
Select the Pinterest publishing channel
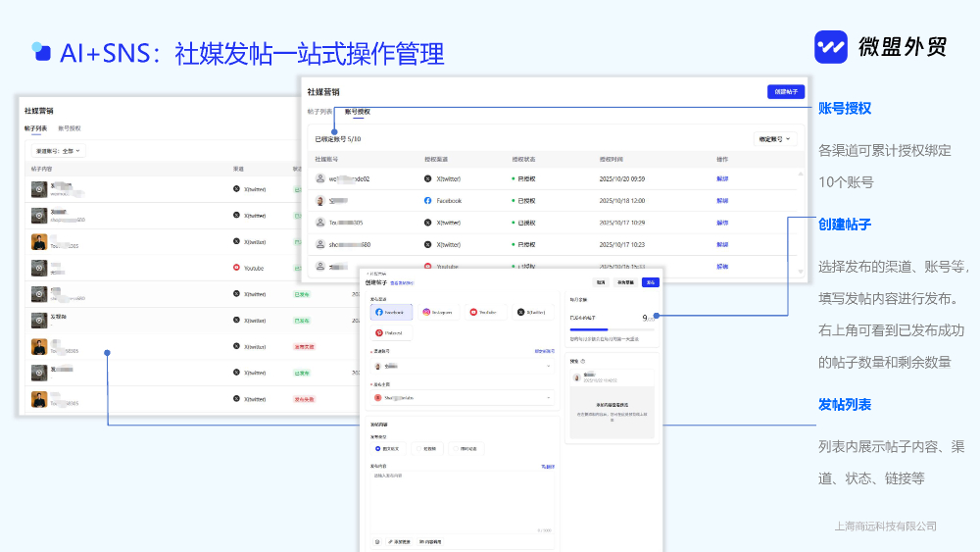point(391,333)
